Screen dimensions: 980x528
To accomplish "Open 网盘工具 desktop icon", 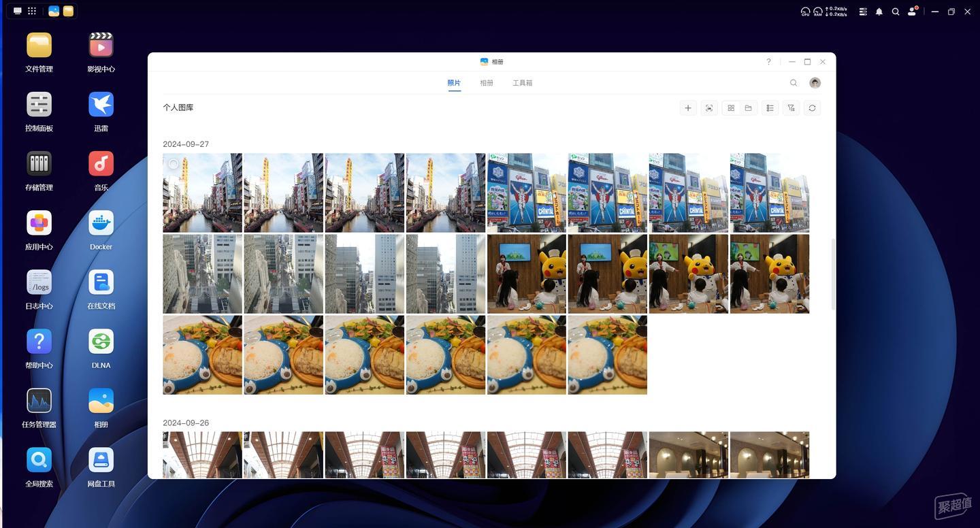I will point(101,460).
